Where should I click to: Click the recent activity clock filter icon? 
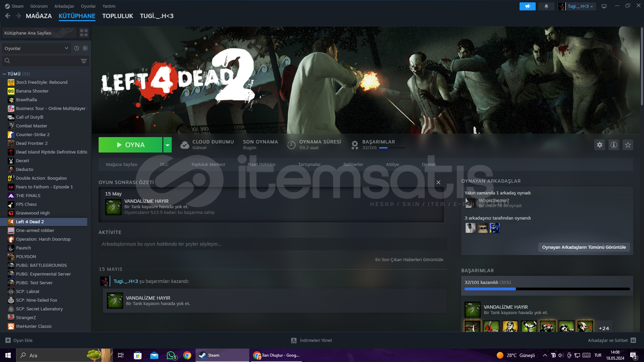(x=76, y=48)
